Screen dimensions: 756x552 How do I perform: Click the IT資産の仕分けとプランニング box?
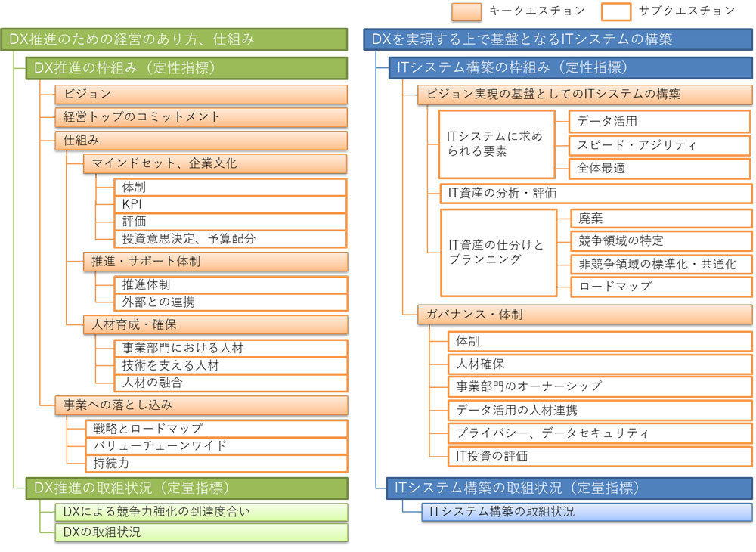pos(498,253)
